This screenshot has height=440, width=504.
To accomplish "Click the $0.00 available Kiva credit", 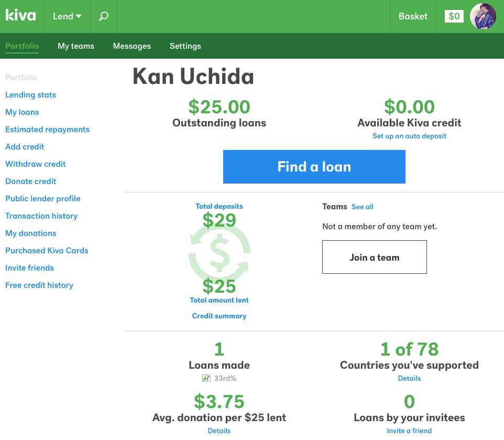I will [409, 107].
